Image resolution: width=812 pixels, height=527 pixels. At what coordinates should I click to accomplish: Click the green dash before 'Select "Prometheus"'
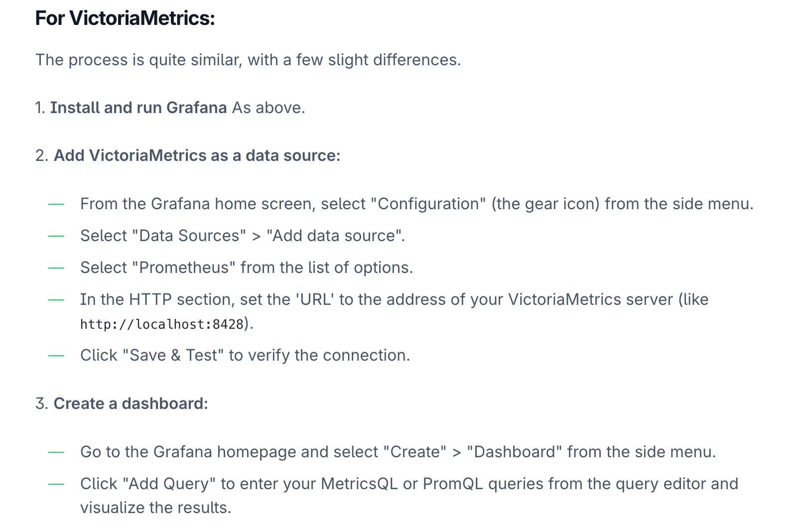[56, 267]
